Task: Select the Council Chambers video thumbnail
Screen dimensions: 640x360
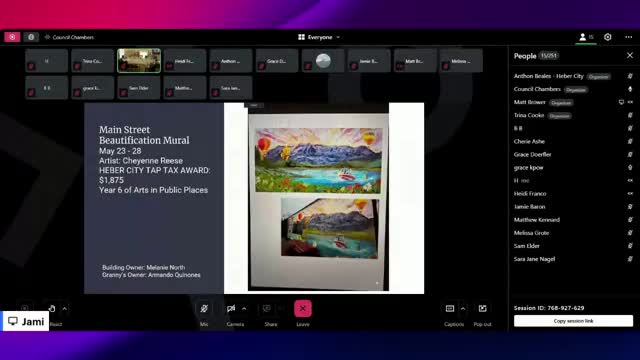Action: pyautogui.click(x=139, y=61)
